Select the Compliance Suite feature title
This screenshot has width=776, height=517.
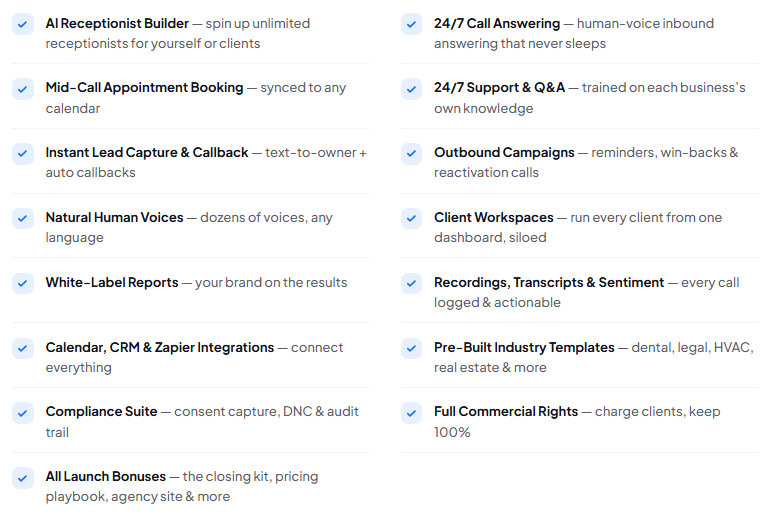[101, 412]
